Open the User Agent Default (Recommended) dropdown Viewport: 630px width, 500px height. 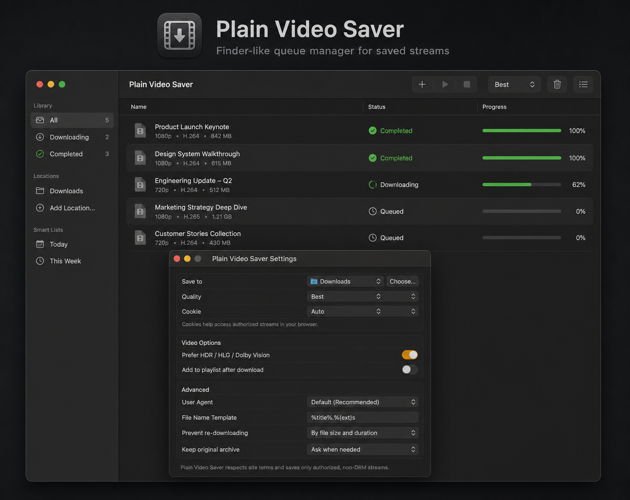pos(362,402)
